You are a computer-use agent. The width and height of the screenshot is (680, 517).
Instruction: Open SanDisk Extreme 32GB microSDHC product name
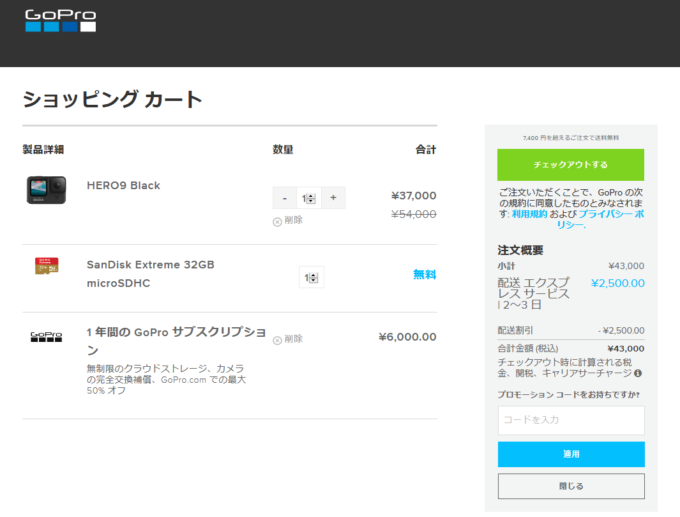point(150,274)
